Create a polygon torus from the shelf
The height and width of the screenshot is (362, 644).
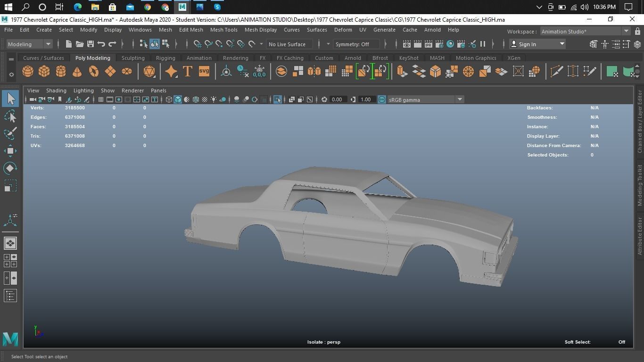(94, 71)
